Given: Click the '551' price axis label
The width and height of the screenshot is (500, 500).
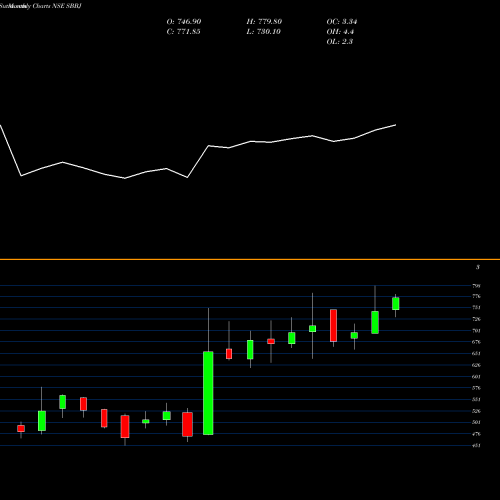Looking at the screenshot, I should 476,399.
